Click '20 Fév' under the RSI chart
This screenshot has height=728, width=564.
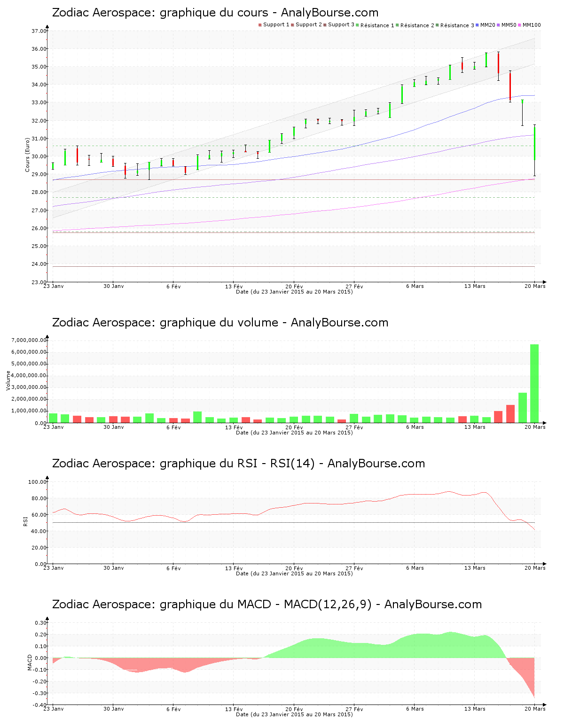tap(294, 568)
